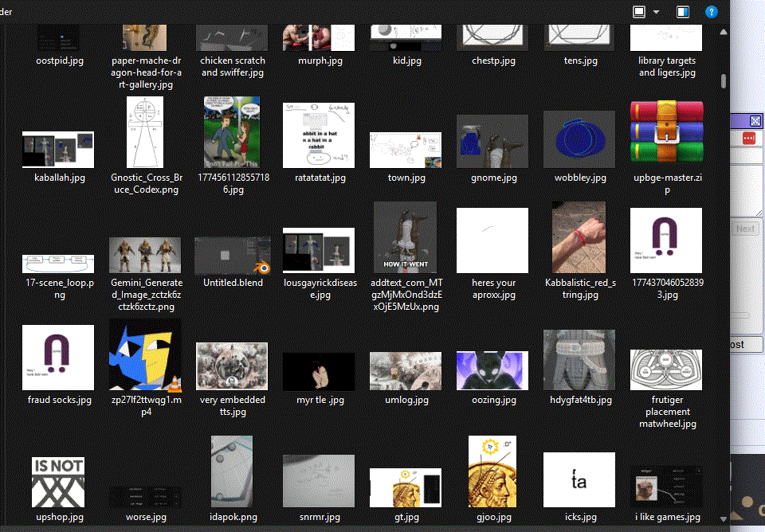Click the oostpid.jpg file name
The width and height of the screenshot is (765, 532).
click(60, 61)
